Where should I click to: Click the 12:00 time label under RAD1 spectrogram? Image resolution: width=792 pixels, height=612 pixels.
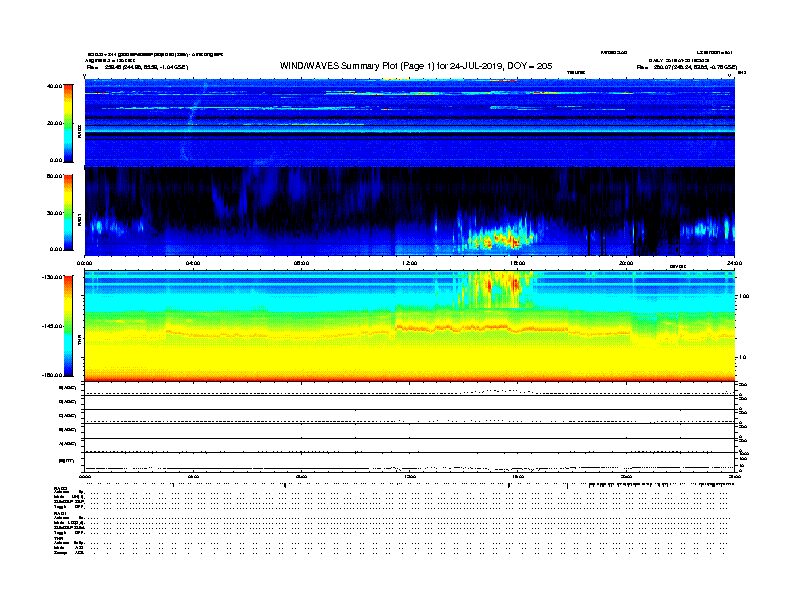click(x=409, y=263)
